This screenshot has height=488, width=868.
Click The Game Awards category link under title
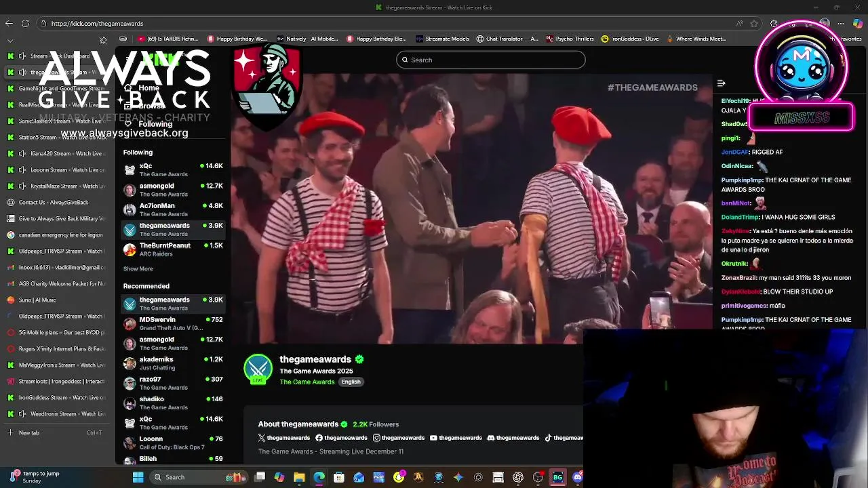[x=307, y=382]
